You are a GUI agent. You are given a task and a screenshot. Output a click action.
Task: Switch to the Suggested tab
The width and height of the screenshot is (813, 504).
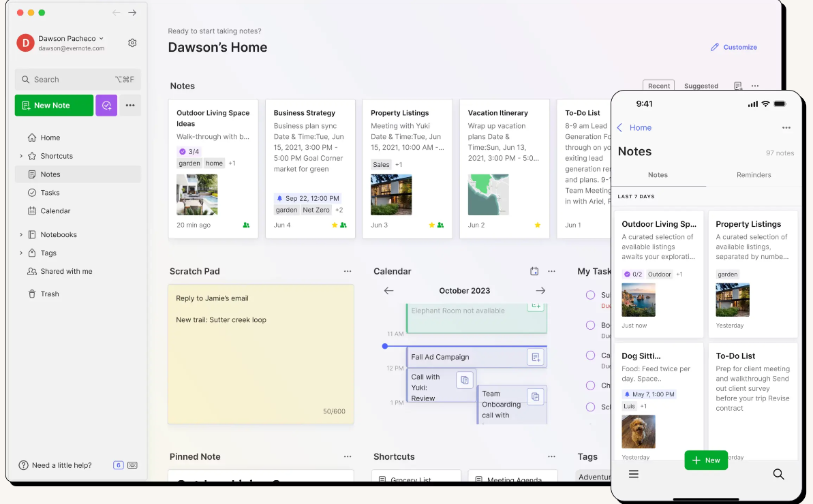[x=701, y=86]
